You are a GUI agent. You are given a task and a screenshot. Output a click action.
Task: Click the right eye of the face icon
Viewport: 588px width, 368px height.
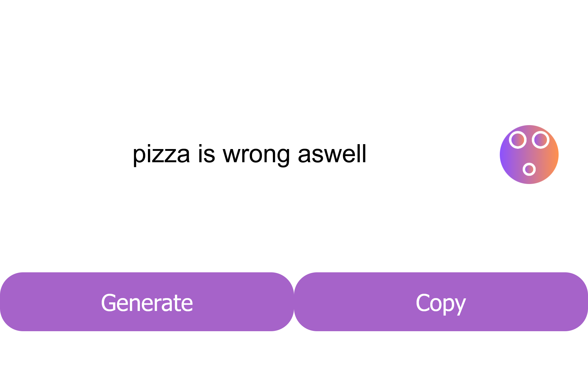541,140
